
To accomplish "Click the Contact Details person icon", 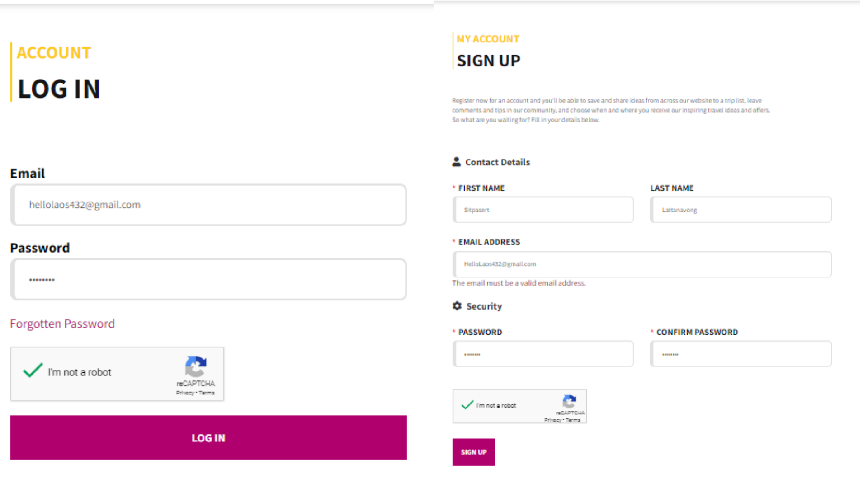I will click(x=456, y=162).
